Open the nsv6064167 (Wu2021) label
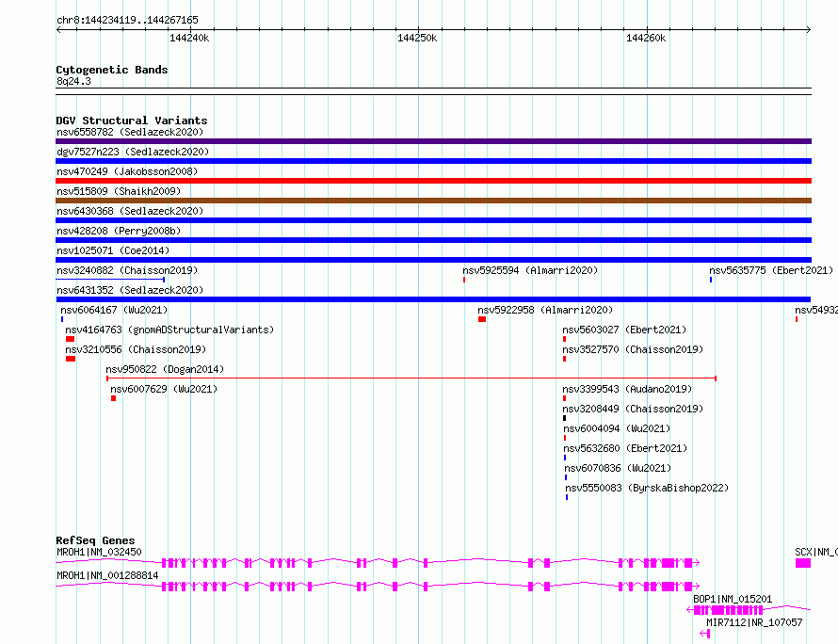Viewport: 838px width, 644px height. (114, 310)
